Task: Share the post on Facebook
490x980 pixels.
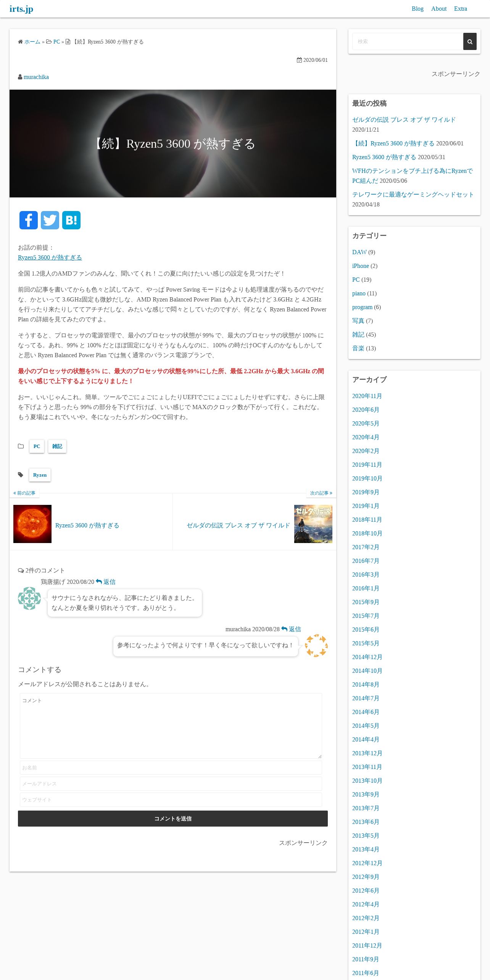Action: pyautogui.click(x=29, y=220)
